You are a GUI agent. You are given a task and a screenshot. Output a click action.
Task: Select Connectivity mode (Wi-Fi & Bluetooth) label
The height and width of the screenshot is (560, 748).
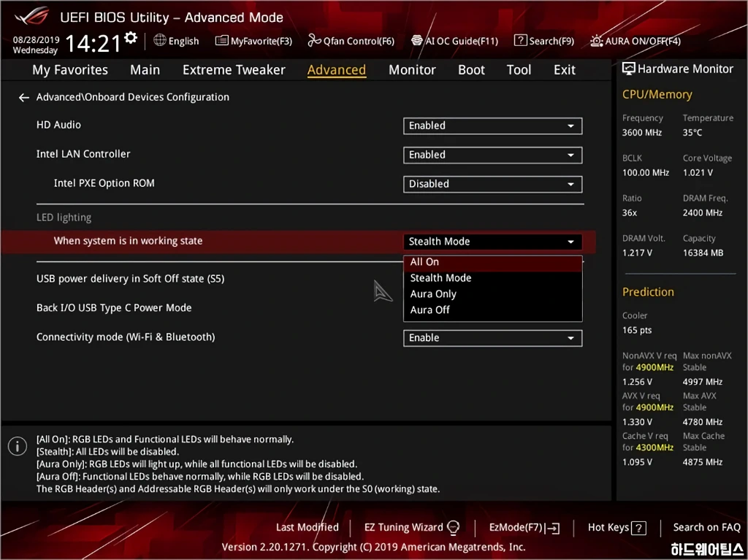pyautogui.click(x=126, y=337)
